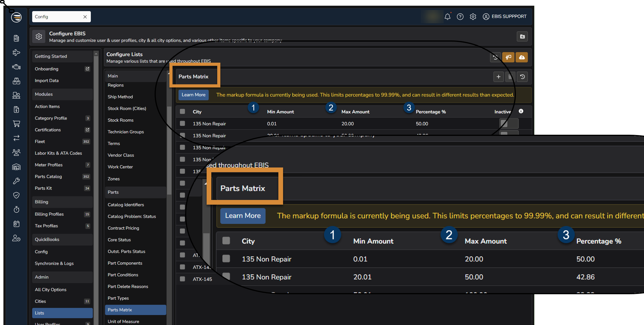Click the history icon next to plus and trash
The width and height of the screenshot is (644, 325).
(x=522, y=77)
